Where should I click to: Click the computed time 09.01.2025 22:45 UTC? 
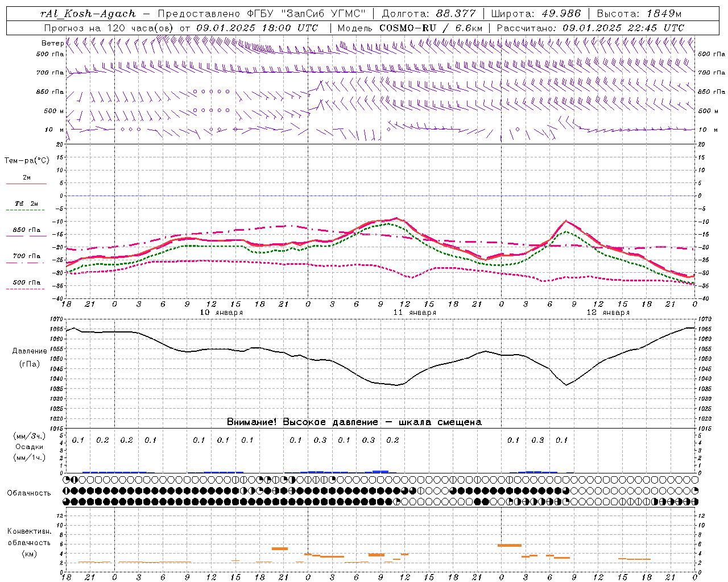(x=623, y=27)
